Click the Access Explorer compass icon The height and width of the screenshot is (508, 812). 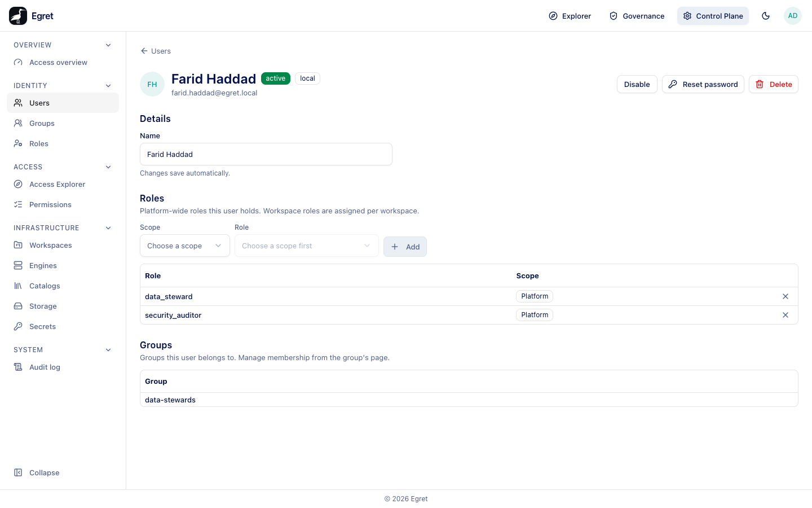click(18, 184)
